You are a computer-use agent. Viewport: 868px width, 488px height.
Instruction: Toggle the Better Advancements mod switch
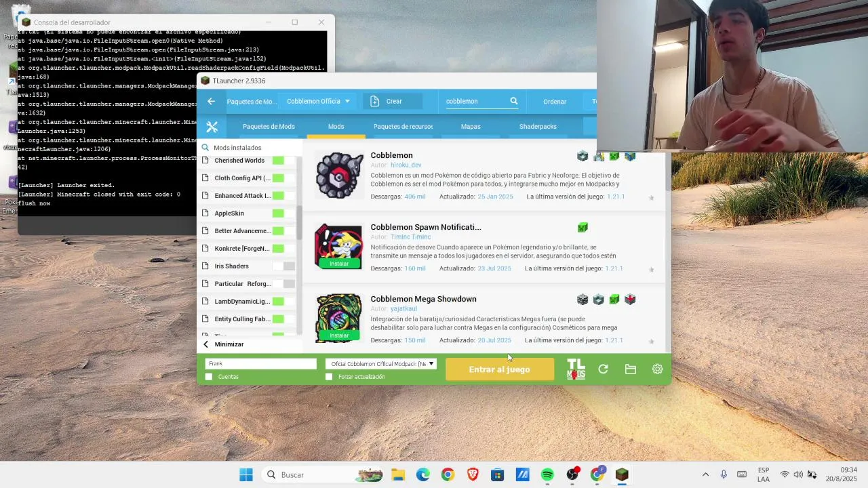point(283,231)
